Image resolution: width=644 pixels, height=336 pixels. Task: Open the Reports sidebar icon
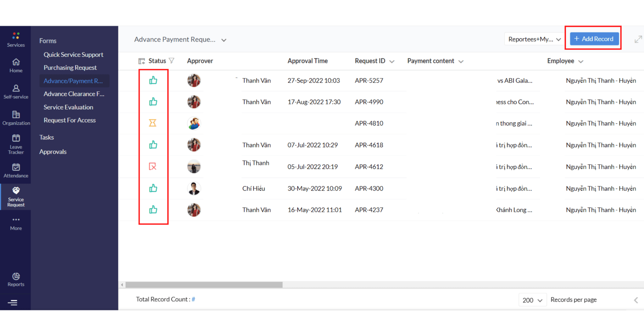click(15, 276)
